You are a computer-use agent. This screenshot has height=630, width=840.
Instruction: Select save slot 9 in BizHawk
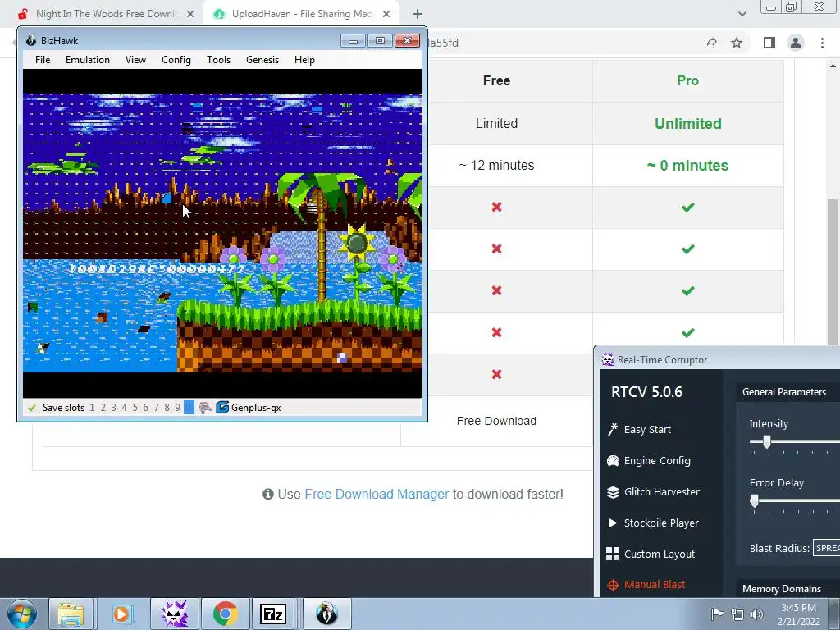click(x=178, y=408)
